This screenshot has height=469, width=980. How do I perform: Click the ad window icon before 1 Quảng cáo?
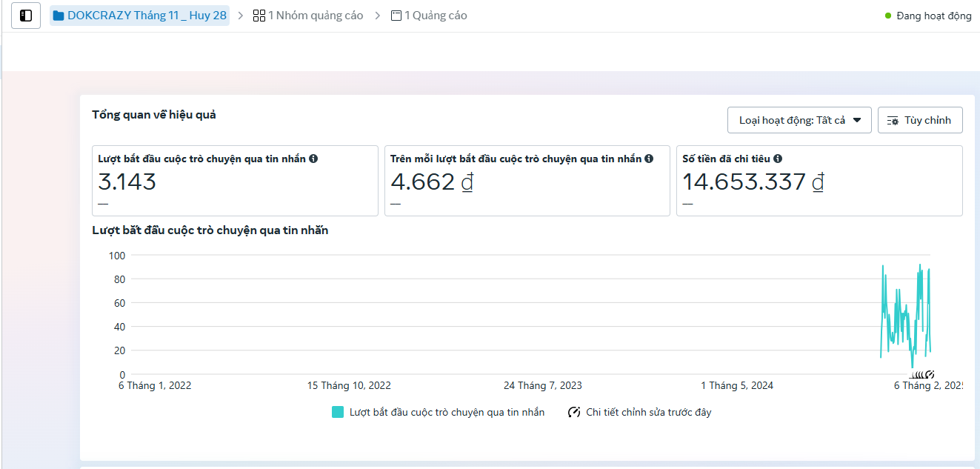(396, 16)
